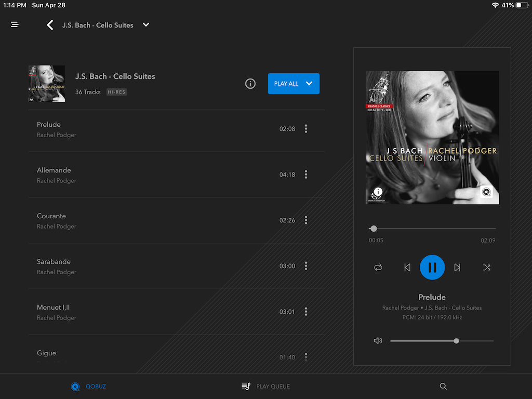Open the large now-playing album artwork
The height and width of the screenshot is (399, 532).
(x=432, y=137)
